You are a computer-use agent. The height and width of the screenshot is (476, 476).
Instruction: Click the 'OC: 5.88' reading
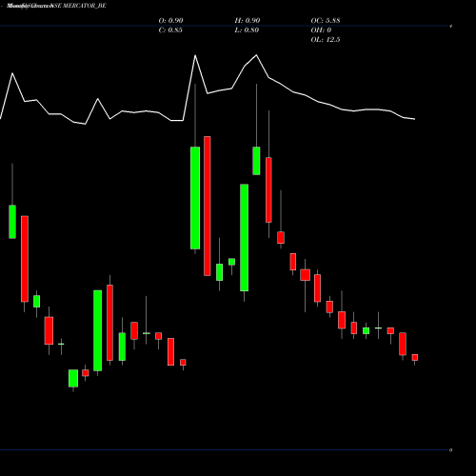pyautogui.click(x=326, y=20)
